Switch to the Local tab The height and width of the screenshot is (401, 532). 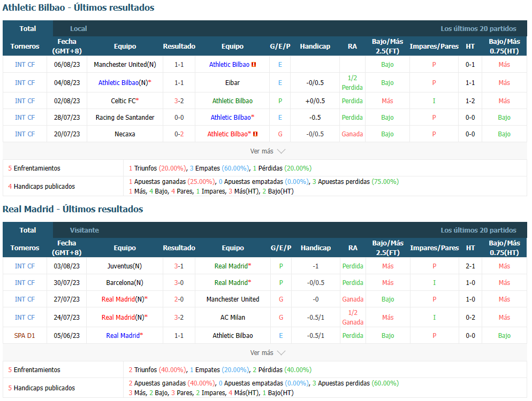pyautogui.click(x=78, y=29)
